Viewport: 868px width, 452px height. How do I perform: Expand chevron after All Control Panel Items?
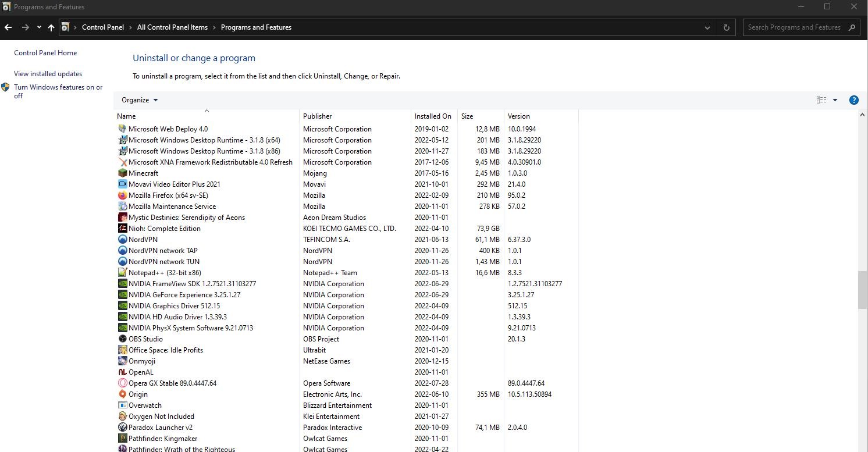pyautogui.click(x=214, y=27)
